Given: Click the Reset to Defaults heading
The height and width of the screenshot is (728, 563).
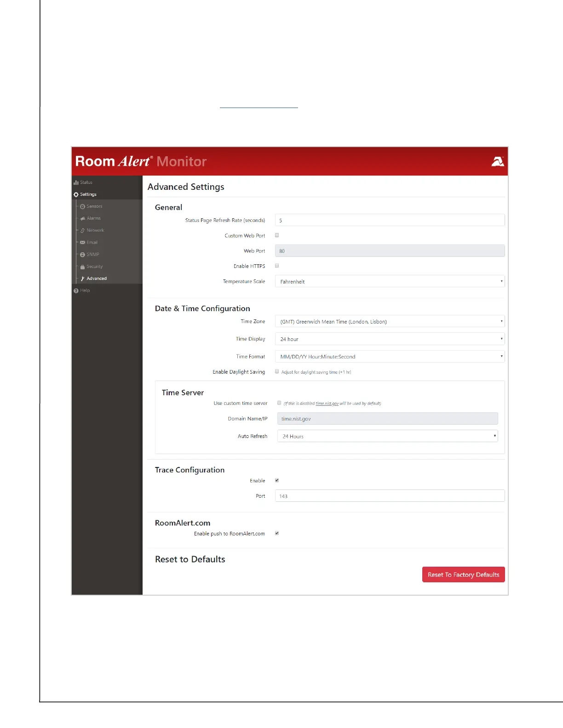Looking at the screenshot, I should 190,559.
